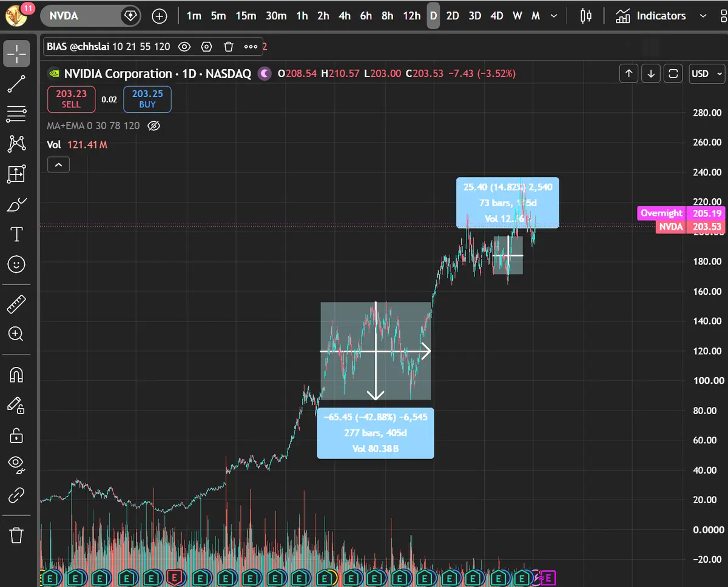
Task: Click the 203.23 SELL button
Action: coord(71,99)
